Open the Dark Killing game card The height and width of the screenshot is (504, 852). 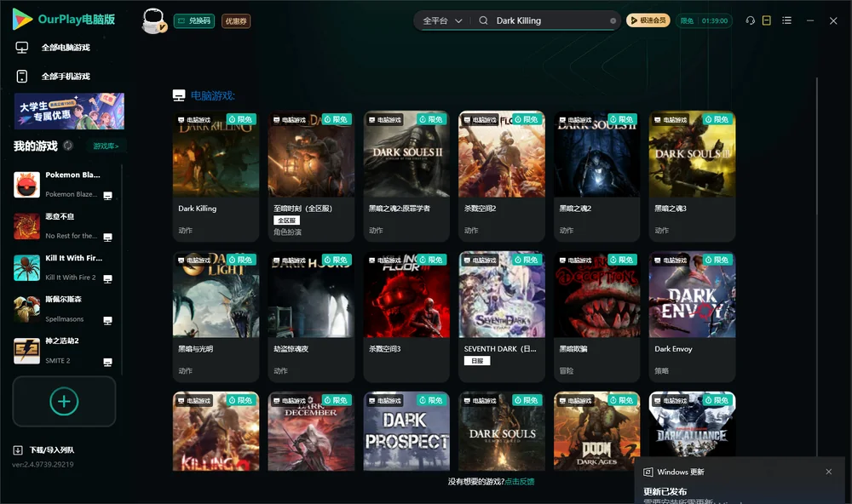click(216, 176)
